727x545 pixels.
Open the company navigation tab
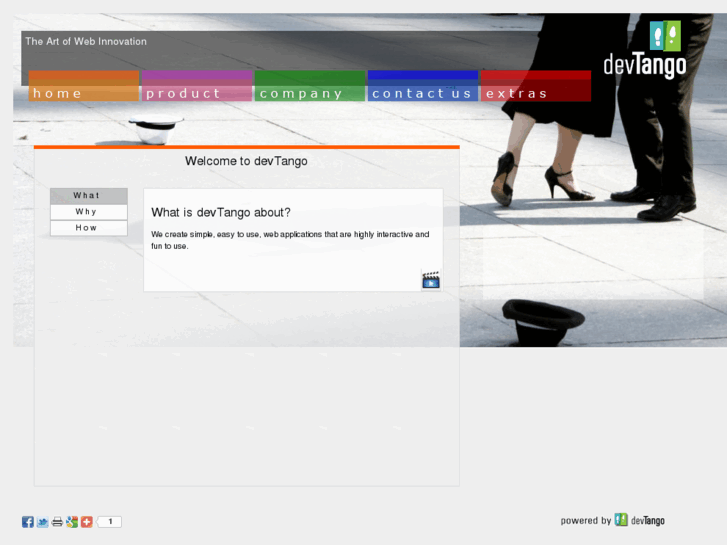pos(310,86)
